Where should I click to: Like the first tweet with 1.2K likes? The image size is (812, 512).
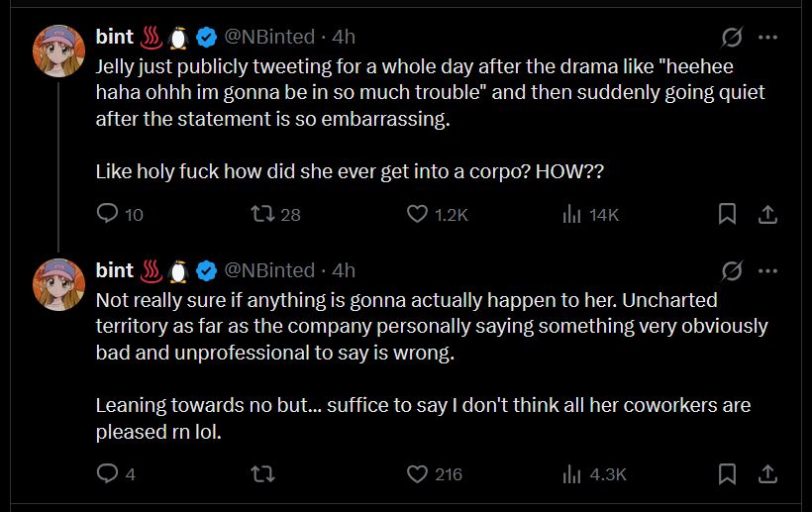coord(418,214)
